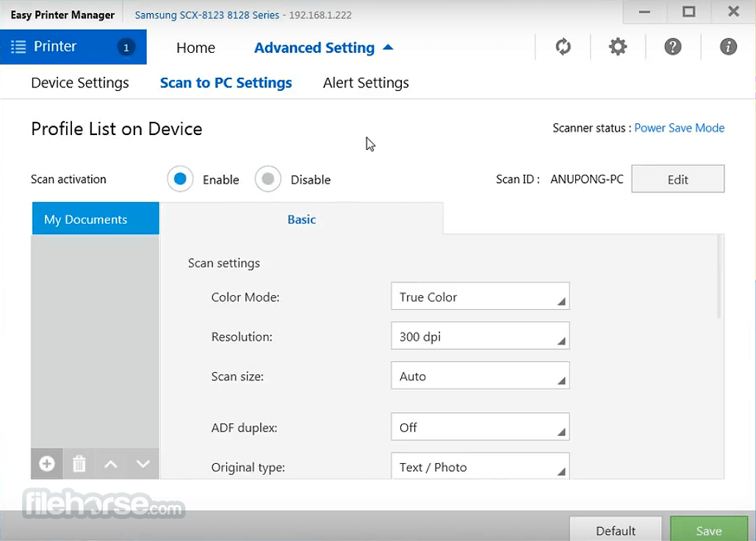This screenshot has height=541, width=756.
Task: Click the Edit button for Scan ID
Action: click(x=678, y=179)
